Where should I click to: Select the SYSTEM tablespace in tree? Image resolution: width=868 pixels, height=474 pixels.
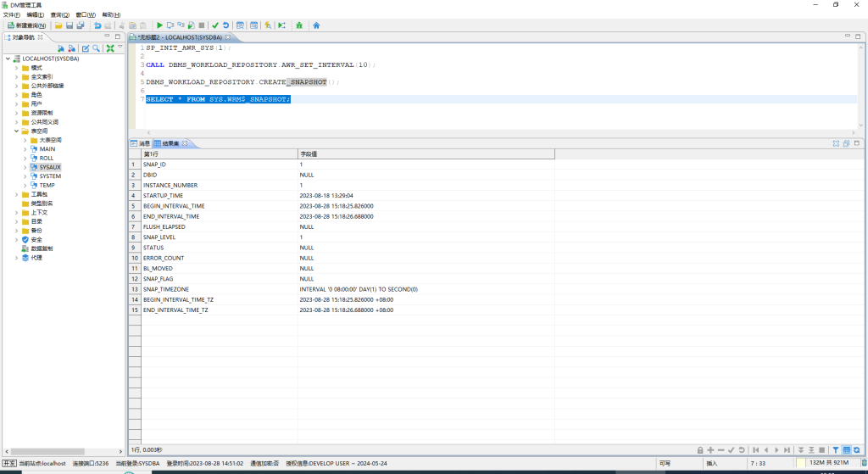tap(50, 176)
